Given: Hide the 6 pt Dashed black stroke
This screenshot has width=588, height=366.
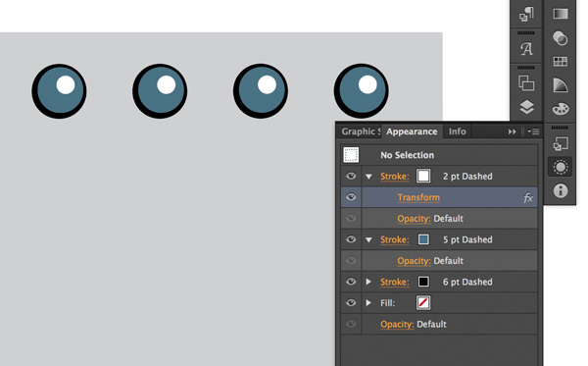Looking at the screenshot, I should (x=351, y=282).
